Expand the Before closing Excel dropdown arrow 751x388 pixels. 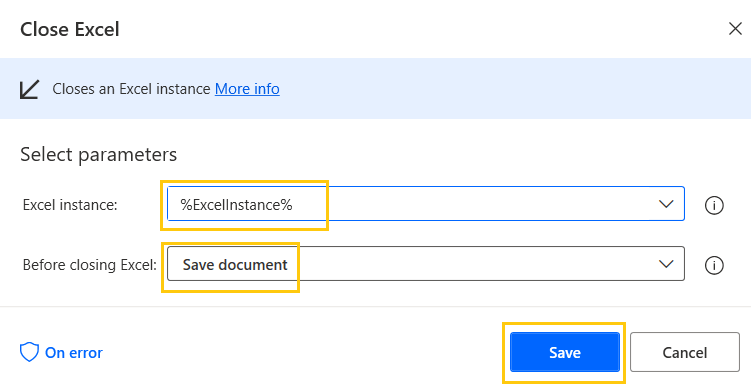click(x=666, y=264)
